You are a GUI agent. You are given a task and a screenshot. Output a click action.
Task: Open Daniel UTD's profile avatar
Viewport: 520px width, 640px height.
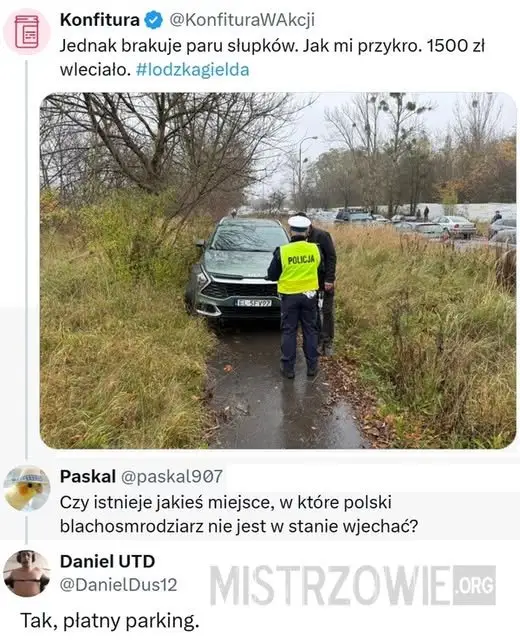pyautogui.click(x=27, y=573)
